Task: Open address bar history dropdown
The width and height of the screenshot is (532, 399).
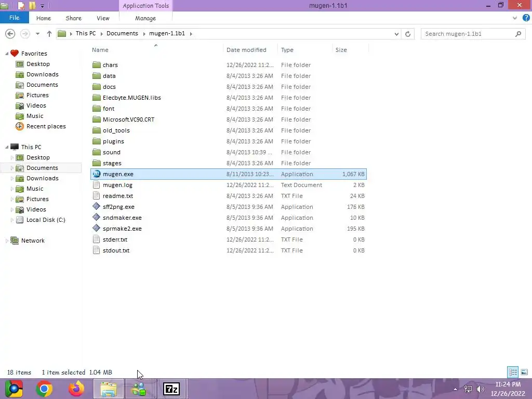Action: click(396, 34)
